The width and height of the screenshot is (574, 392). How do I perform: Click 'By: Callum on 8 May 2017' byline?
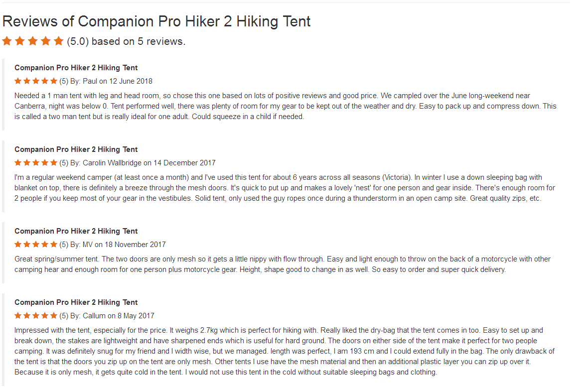point(112,316)
